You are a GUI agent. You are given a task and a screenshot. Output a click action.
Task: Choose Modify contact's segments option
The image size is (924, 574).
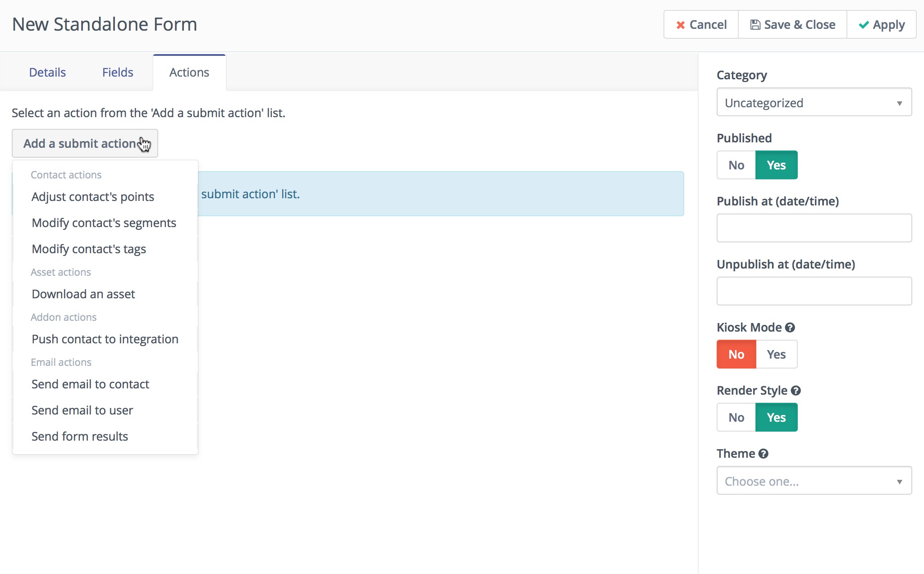pyautogui.click(x=104, y=223)
